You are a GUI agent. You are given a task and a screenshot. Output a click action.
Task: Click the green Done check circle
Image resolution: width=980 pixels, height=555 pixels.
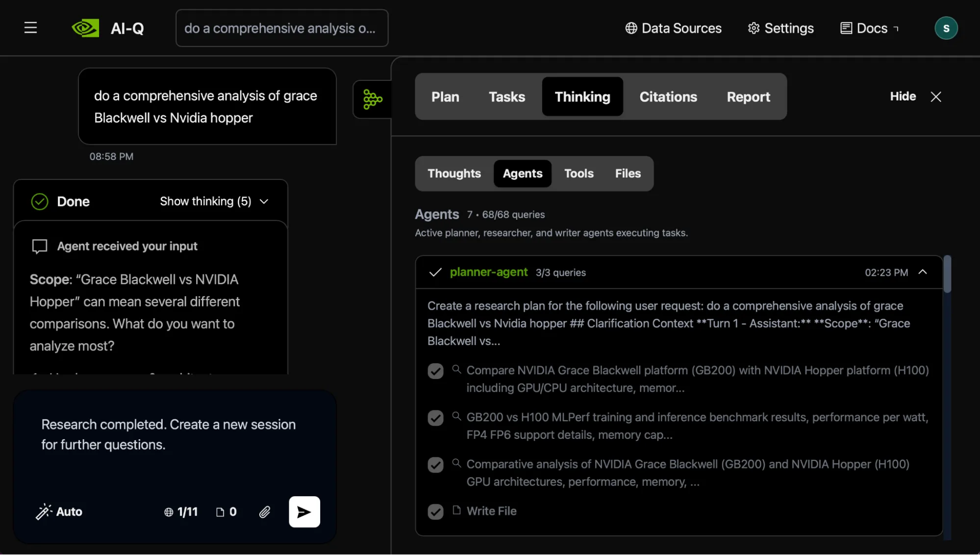[39, 201]
